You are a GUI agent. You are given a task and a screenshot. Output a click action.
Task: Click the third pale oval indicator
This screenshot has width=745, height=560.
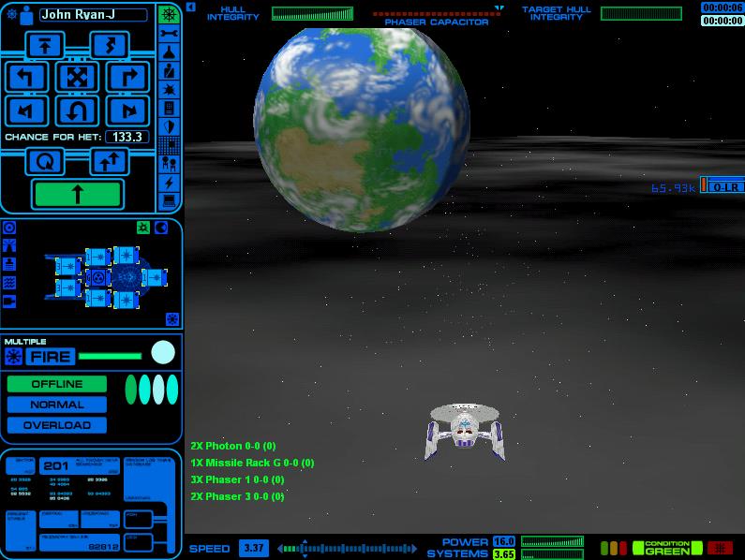click(158, 390)
